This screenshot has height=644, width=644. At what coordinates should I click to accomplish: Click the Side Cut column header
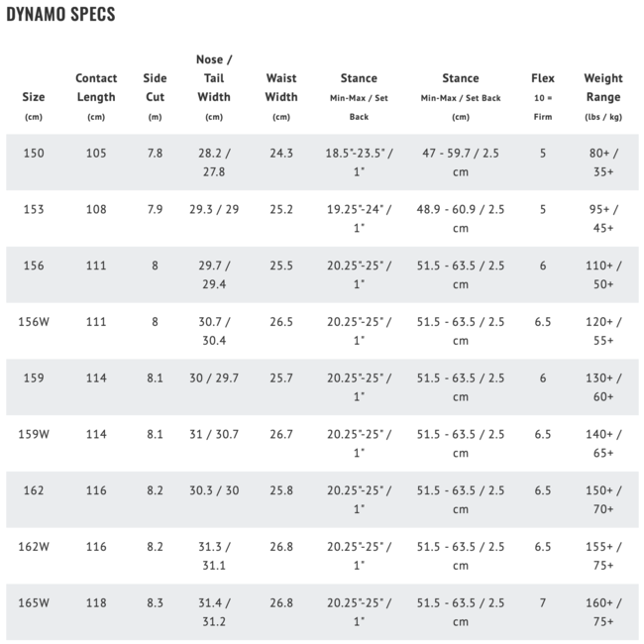pos(155,87)
